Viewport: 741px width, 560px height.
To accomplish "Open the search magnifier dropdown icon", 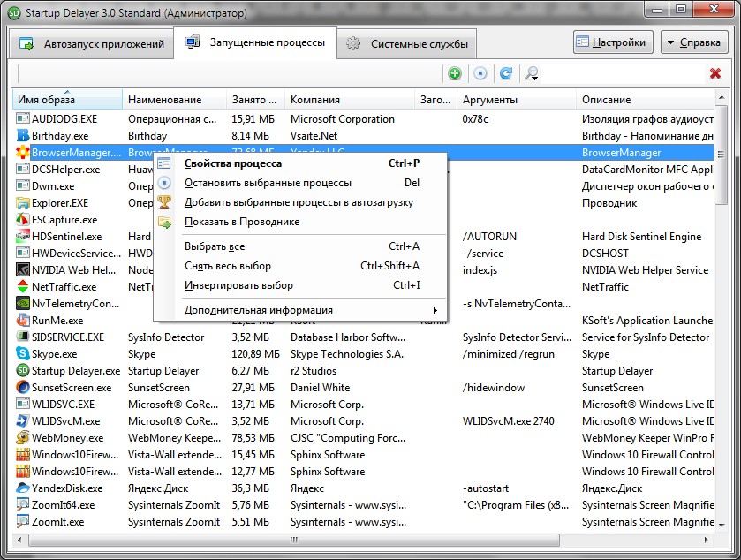I will [532, 73].
